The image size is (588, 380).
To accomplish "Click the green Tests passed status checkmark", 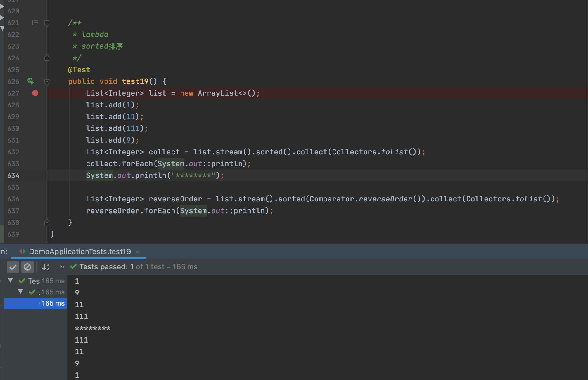I will coord(73,267).
